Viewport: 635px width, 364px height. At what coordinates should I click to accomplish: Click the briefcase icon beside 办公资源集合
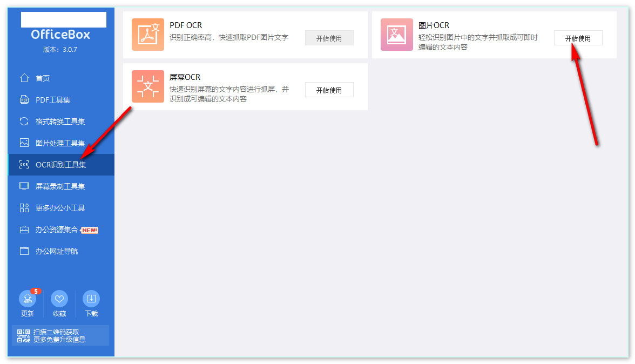tap(24, 230)
